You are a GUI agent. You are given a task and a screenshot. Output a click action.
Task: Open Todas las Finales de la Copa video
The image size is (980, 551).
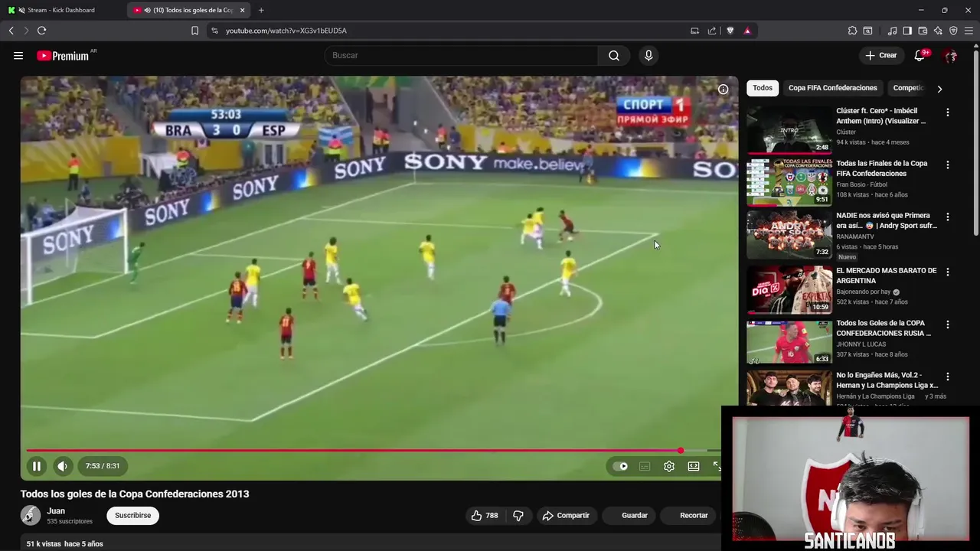pos(789,182)
